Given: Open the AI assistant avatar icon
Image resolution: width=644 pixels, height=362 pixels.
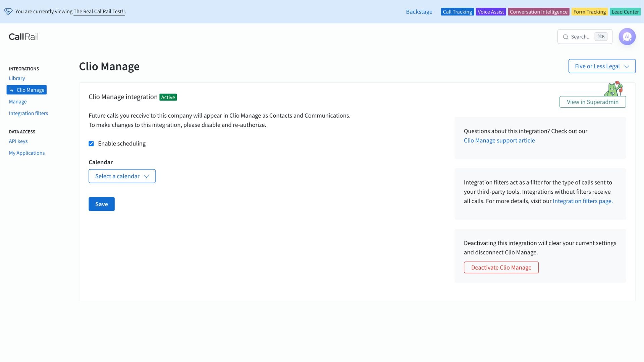Looking at the screenshot, I should (627, 37).
